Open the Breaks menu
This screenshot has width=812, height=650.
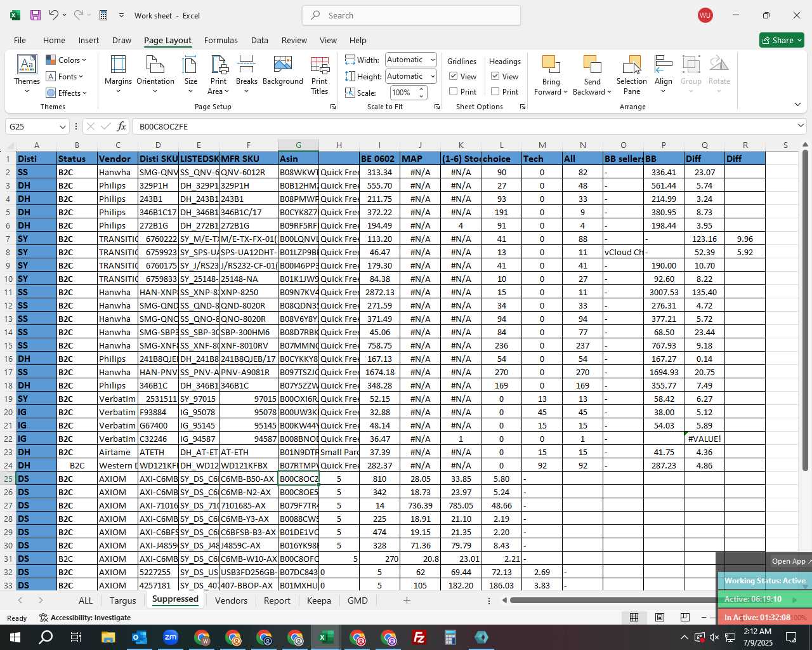click(247, 75)
